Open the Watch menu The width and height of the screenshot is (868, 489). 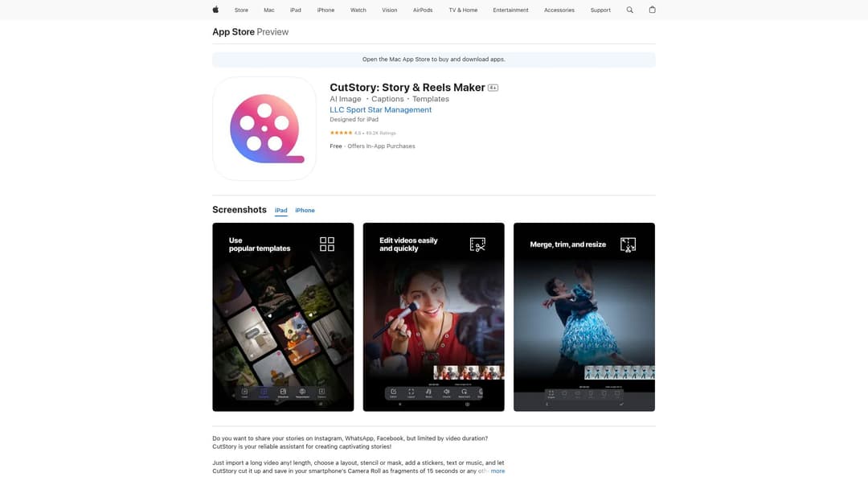[x=358, y=10]
